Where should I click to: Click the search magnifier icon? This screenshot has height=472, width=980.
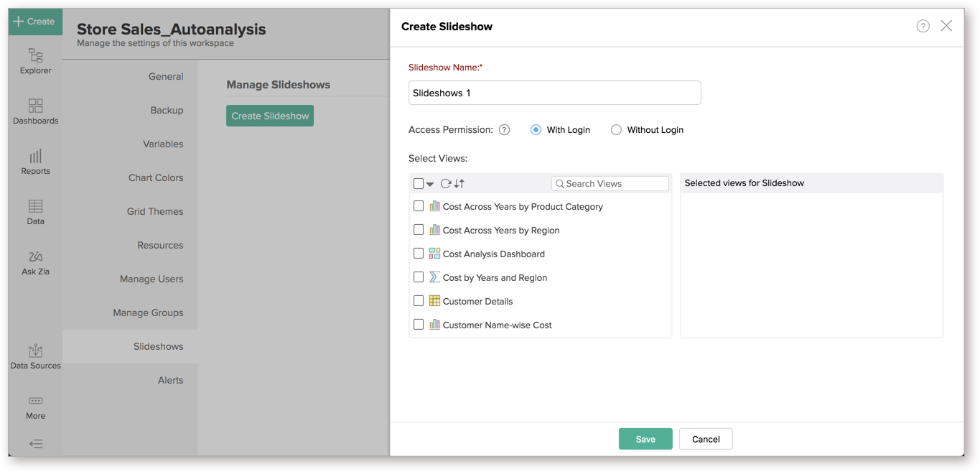560,184
